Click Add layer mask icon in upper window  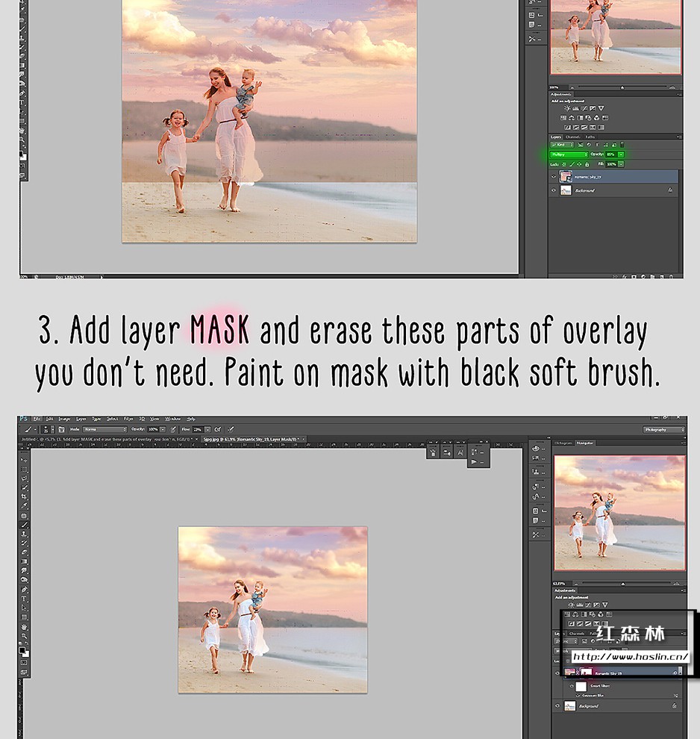[634, 277]
